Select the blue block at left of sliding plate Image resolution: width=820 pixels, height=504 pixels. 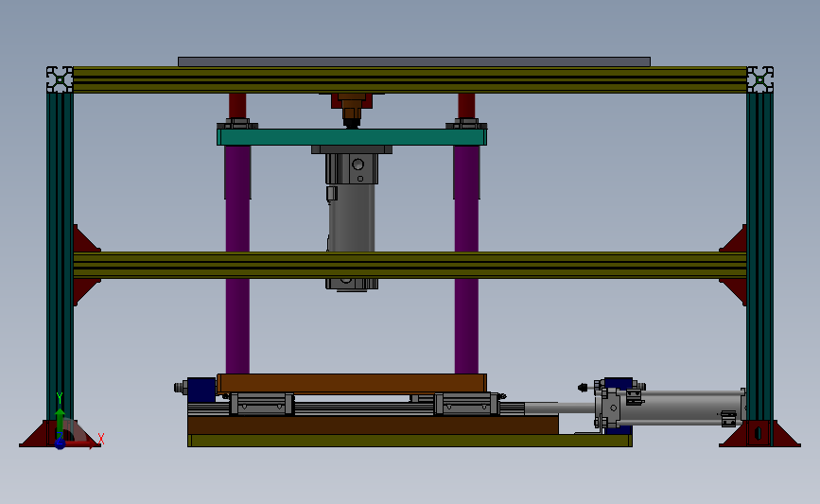pos(201,390)
